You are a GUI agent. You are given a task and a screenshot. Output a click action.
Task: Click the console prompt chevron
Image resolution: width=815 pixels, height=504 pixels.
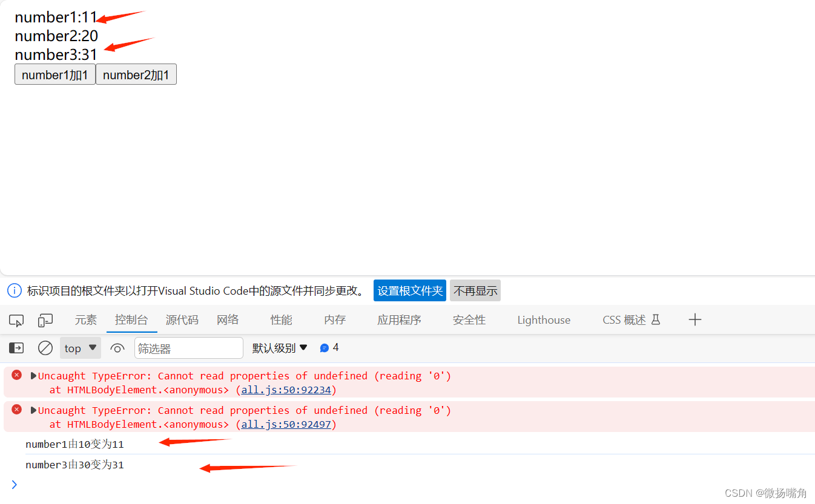click(15, 484)
